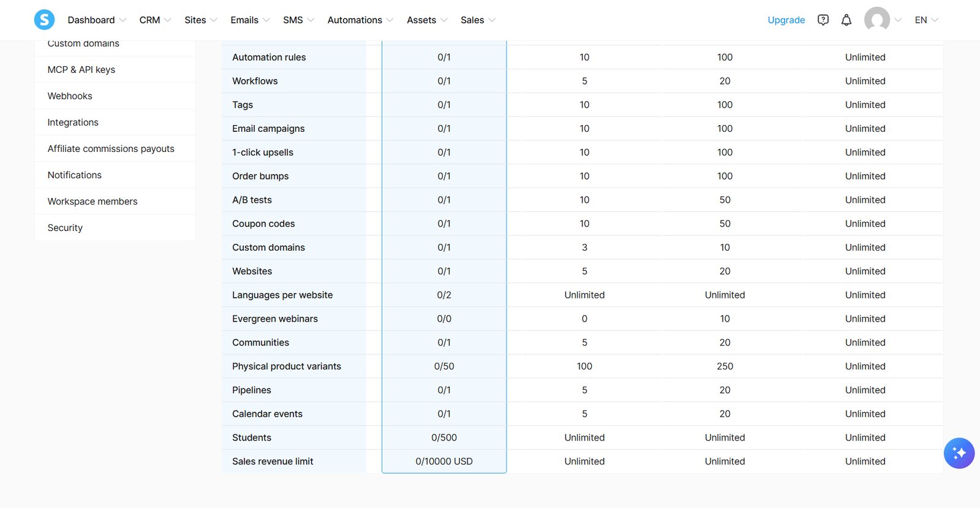Select the Automation rules row label

coord(269,57)
